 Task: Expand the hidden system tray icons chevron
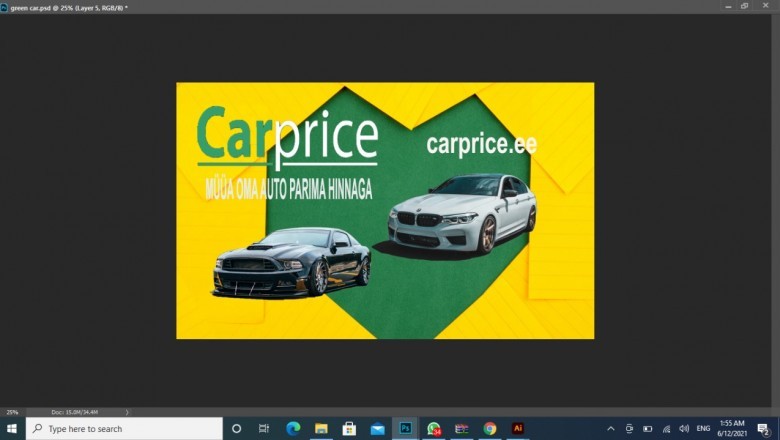611,428
